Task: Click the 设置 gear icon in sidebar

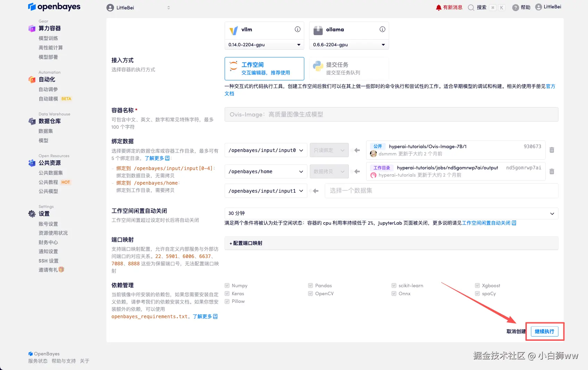Action: pyautogui.click(x=32, y=214)
